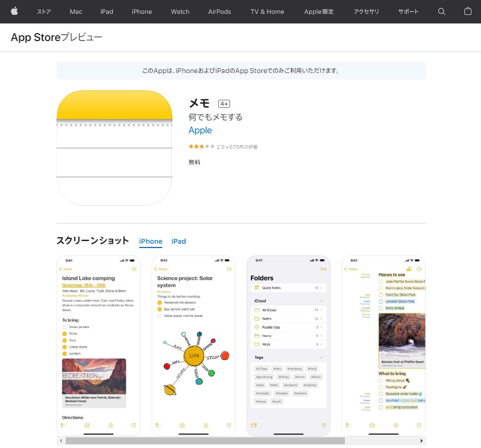Open the Science project Solar system screenshot

pos(194,346)
